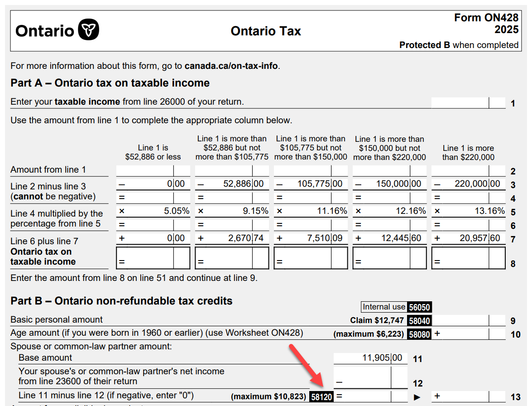Click the 220,000.00 value on line 3
The height and width of the screenshot is (406, 532).
coord(477,184)
